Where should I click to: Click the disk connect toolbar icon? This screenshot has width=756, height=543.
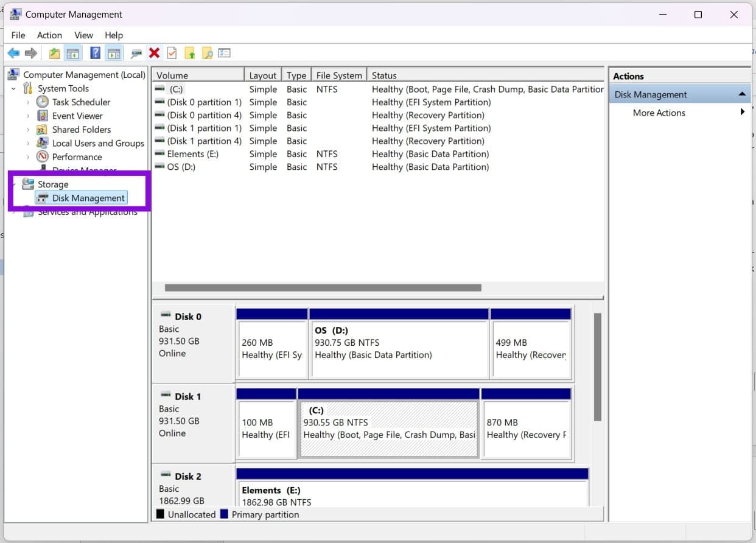click(136, 53)
